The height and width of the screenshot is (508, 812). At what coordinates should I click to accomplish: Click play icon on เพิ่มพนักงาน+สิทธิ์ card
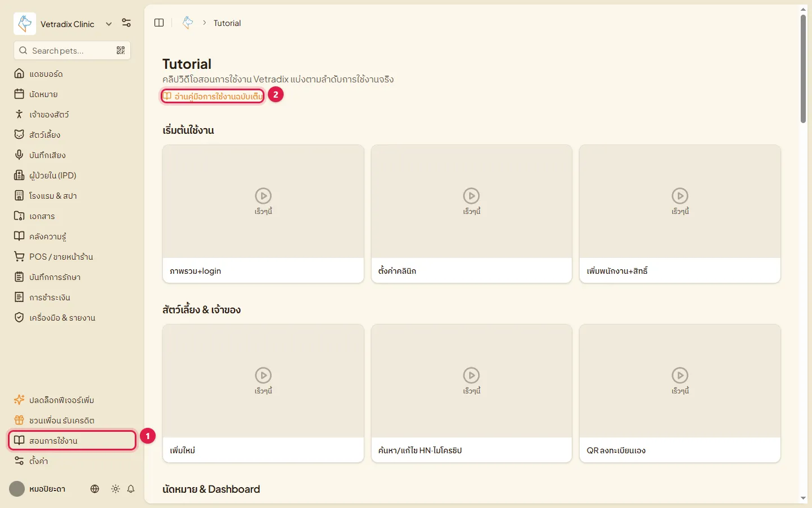click(x=680, y=196)
